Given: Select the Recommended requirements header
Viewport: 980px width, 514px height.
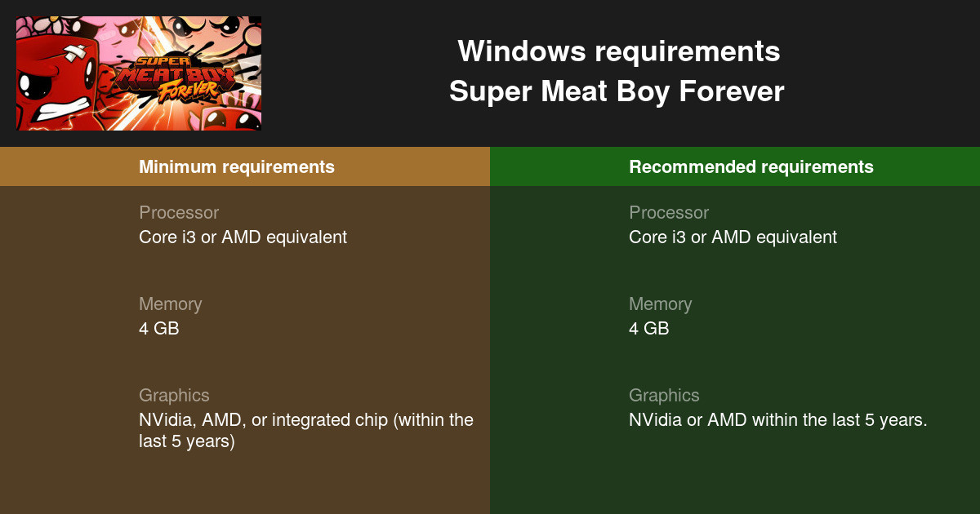Looking at the screenshot, I should pos(751,167).
